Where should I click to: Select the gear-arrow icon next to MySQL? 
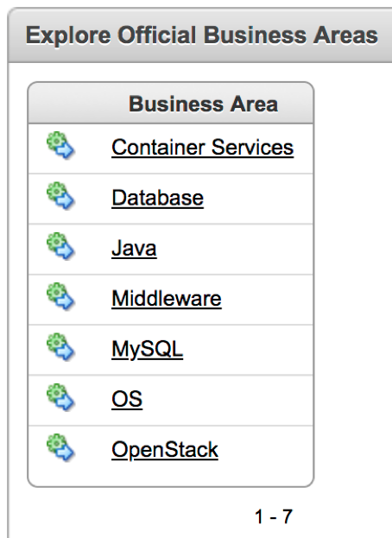tap(60, 347)
